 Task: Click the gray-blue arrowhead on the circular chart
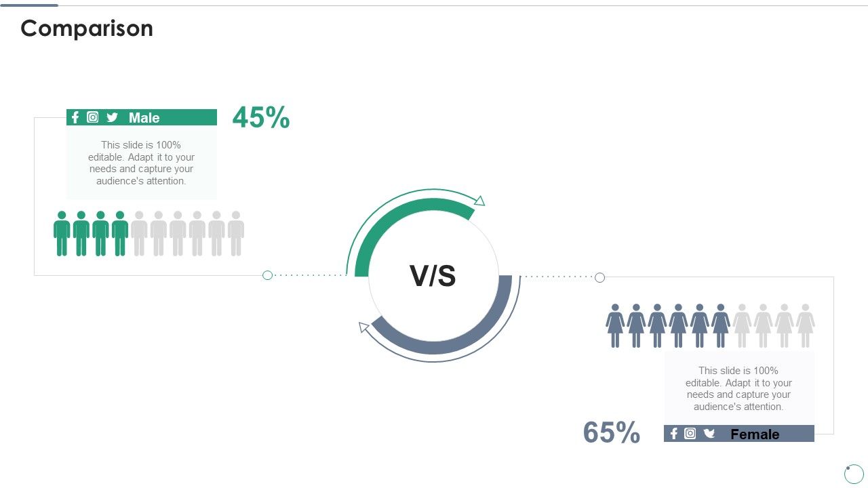364,327
